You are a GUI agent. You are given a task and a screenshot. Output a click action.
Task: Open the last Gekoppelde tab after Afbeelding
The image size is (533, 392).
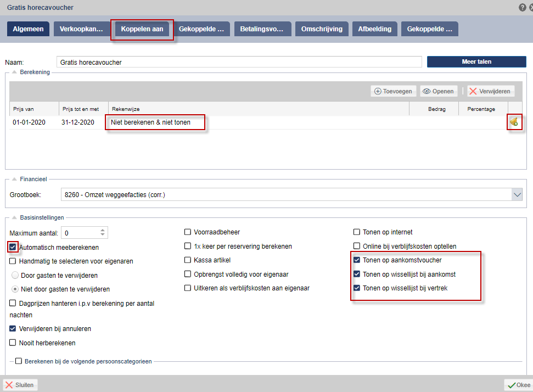[x=430, y=29]
